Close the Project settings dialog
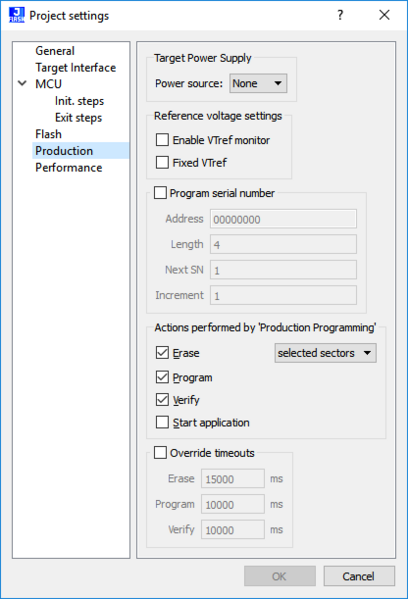The image size is (408, 599). (384, 15)
